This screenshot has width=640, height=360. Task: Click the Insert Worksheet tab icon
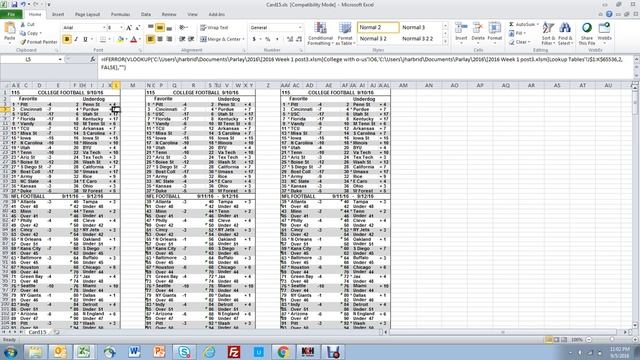(56, 332)
